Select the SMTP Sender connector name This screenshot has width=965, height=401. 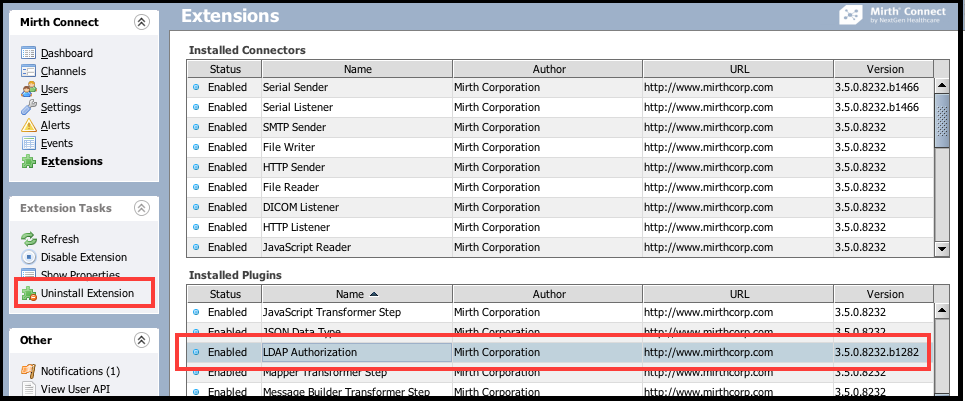tap(294, 127)
